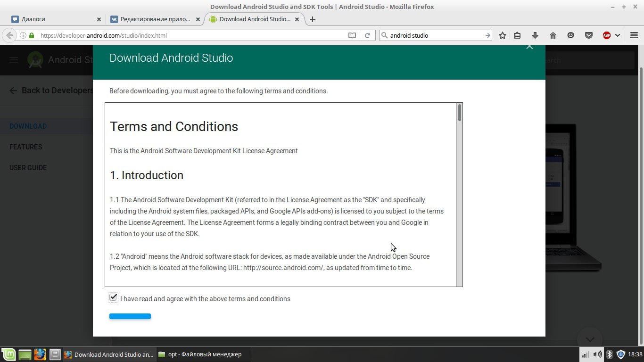The height and width of the screenshot is (362, 644).
Task: Click the Terms and Conditions heading
Action: (174, 126)
